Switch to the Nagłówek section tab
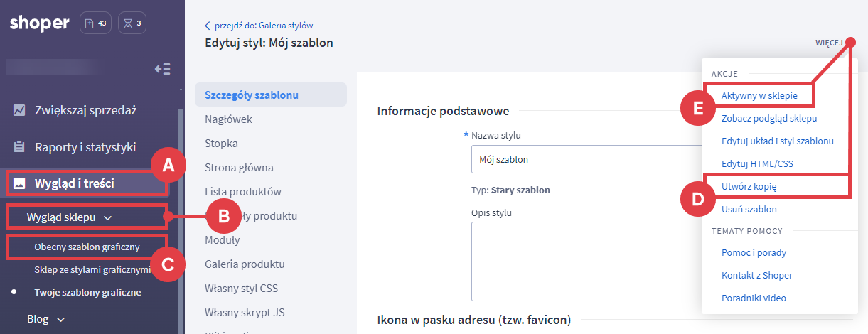Screen dimensions: 868x334 point(228,119)
